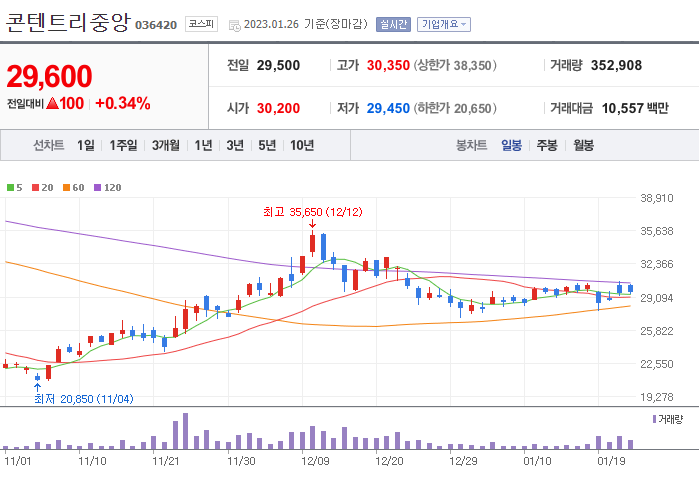Click the 01/19 date axis label
Screen dimensions: 699x477
click(611, 461)
